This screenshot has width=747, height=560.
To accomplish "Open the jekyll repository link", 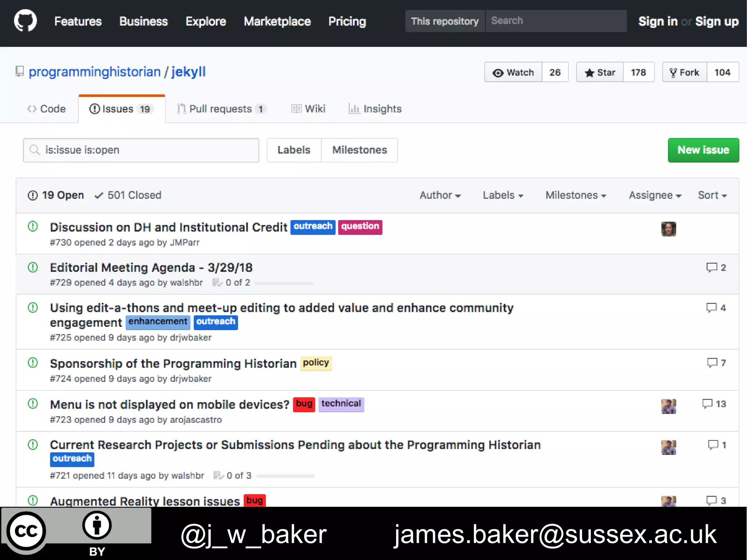I will [189, 72].
